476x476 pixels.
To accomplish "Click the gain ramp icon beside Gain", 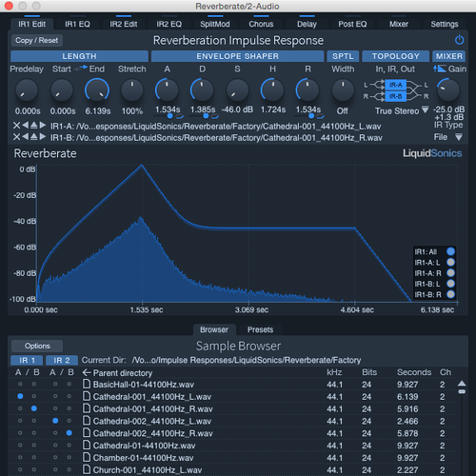I will point(440,69).
